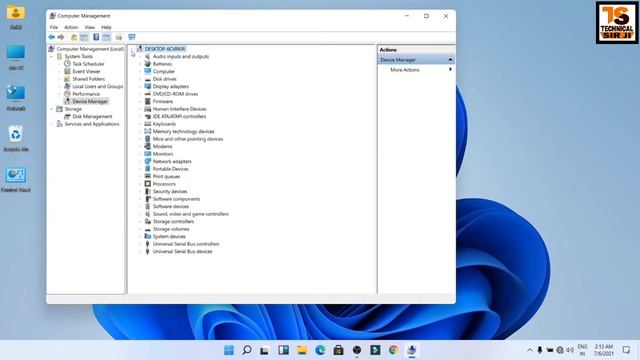Click the ENG IN language indicator

click(582, 350)
